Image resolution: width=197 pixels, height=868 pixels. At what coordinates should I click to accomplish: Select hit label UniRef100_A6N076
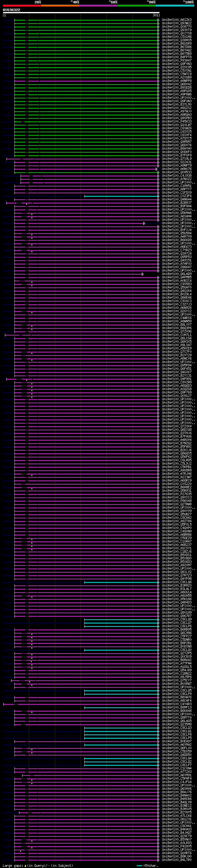(x=177, y=169)
